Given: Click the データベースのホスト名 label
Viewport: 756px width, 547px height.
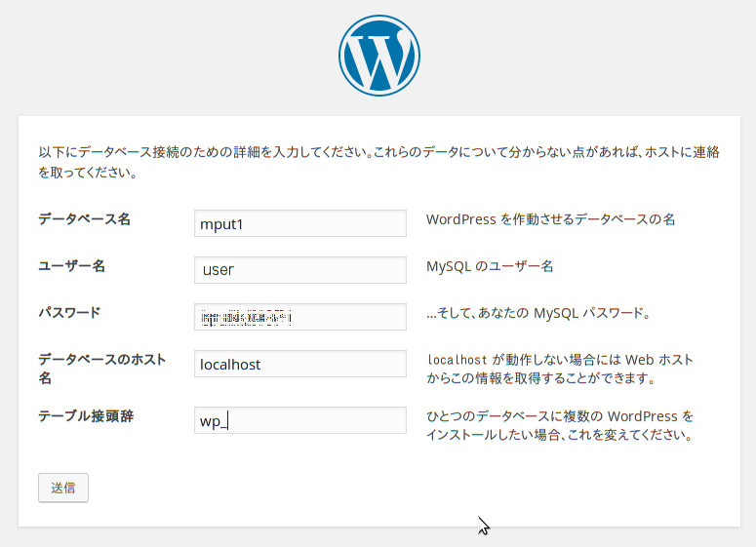Looking at the screenshot, I should point(102,369).
